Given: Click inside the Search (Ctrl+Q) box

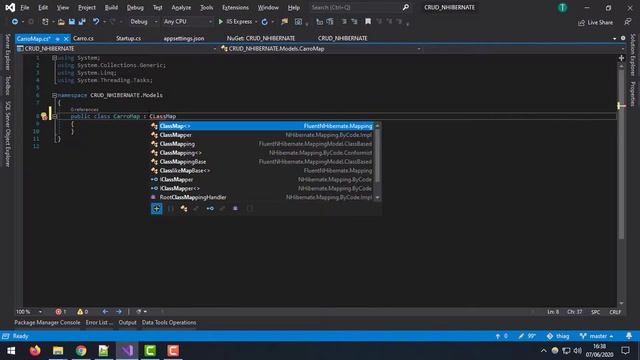Looking at the screenshot, I should (x=355, y=7).
